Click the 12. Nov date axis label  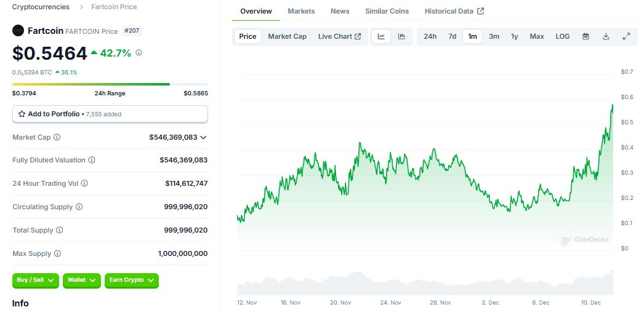point(247,303)
